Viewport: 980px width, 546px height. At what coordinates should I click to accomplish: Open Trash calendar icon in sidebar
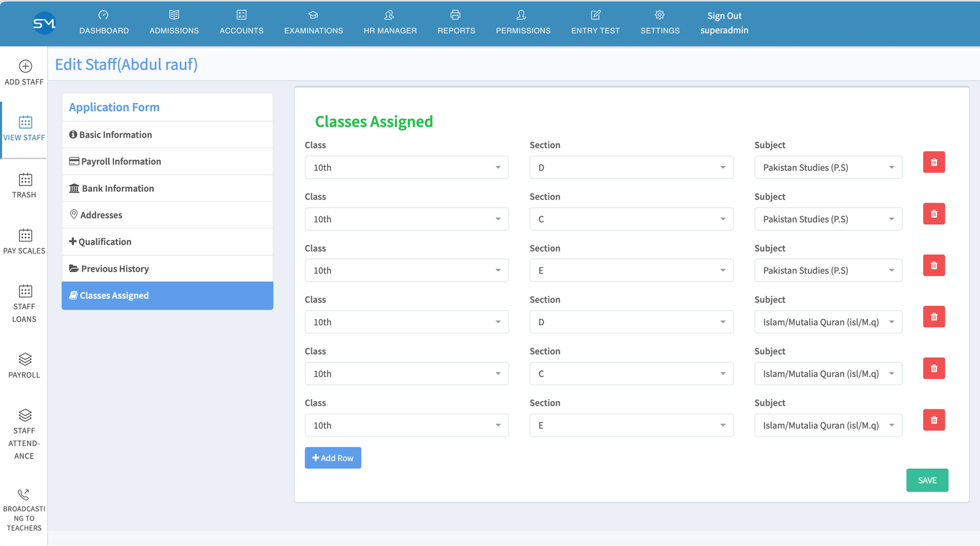pyautogui.click(x=25, y=179)
